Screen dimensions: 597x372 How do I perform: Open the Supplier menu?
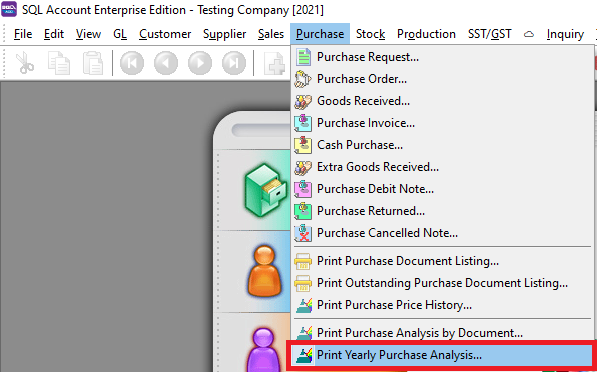point(225,34)
